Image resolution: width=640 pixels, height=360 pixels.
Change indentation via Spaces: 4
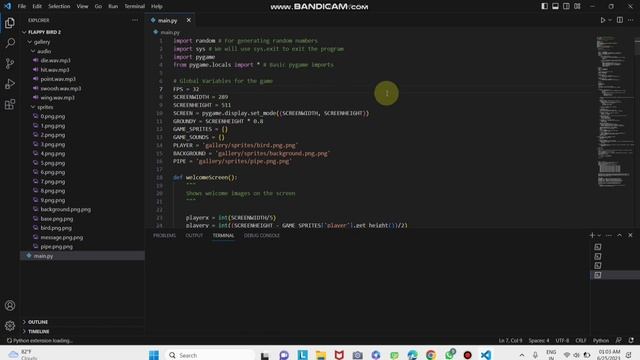(x=539, y=340)
